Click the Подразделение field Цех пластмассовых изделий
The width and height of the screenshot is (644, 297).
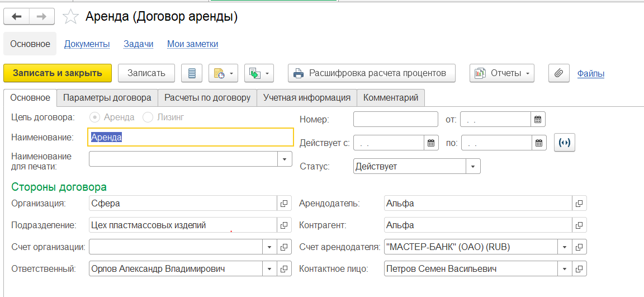pos(183,225)
